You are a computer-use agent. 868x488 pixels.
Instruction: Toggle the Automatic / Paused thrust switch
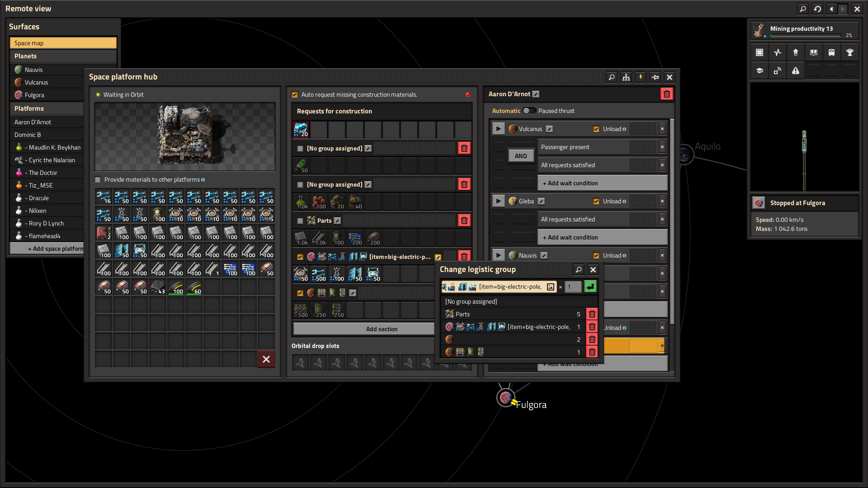point(529,111)
